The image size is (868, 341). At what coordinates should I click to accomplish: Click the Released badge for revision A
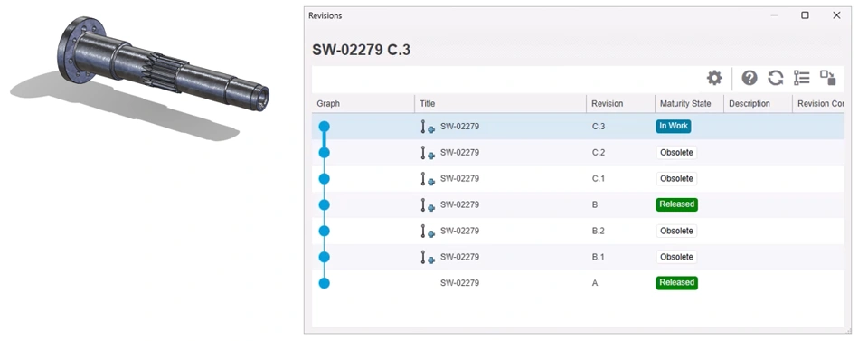tap(677, 282)
